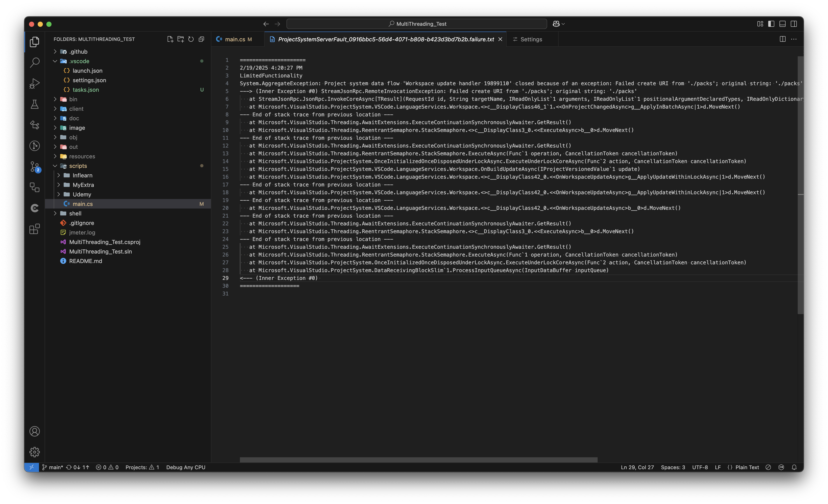This screenshot has height=504, width=828.
Task: Toggle the bottom panel visibility
Action: [x=782, y=24]
